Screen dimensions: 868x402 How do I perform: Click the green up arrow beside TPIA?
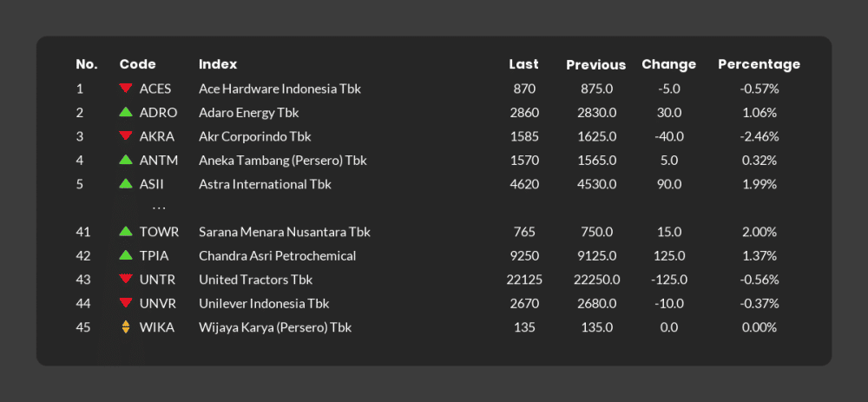[126, 255]
